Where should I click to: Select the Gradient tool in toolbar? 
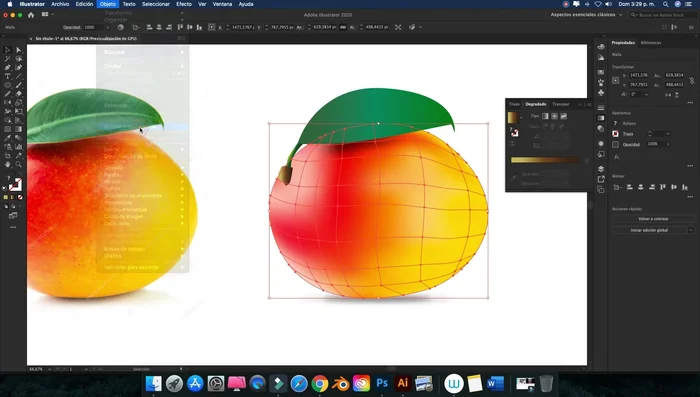(x=18, y=129)
